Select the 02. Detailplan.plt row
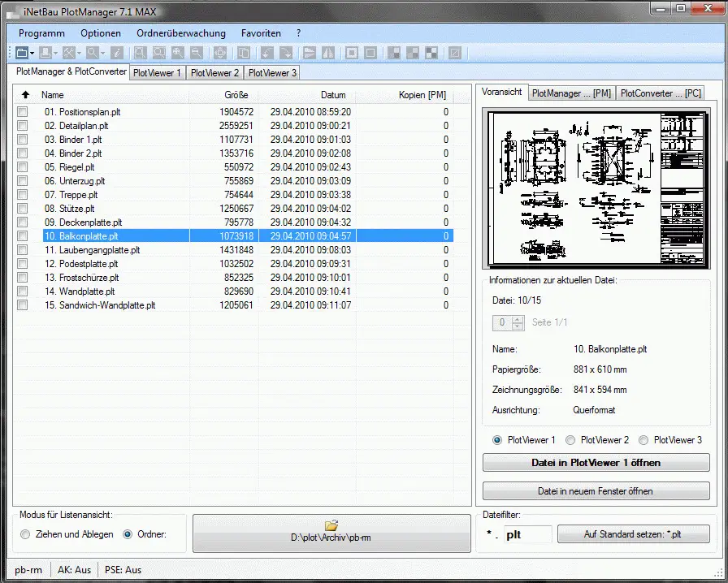 point(234,126)
